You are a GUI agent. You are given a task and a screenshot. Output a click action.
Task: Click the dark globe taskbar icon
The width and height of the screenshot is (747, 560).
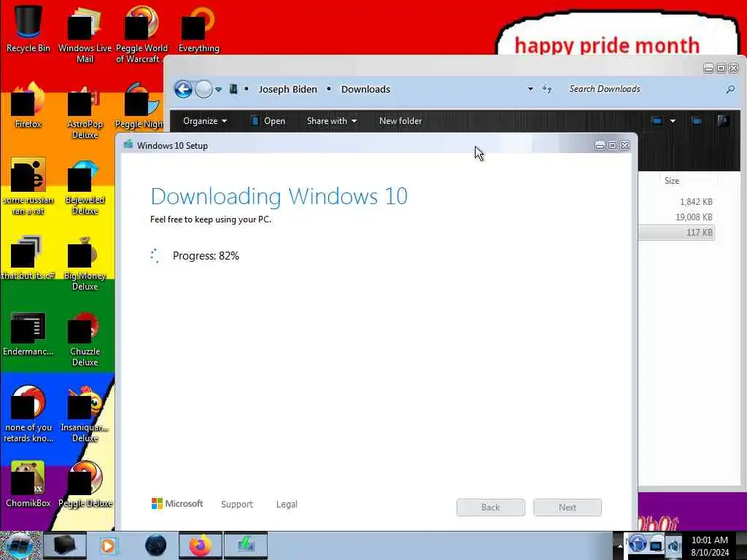(155, 545)
